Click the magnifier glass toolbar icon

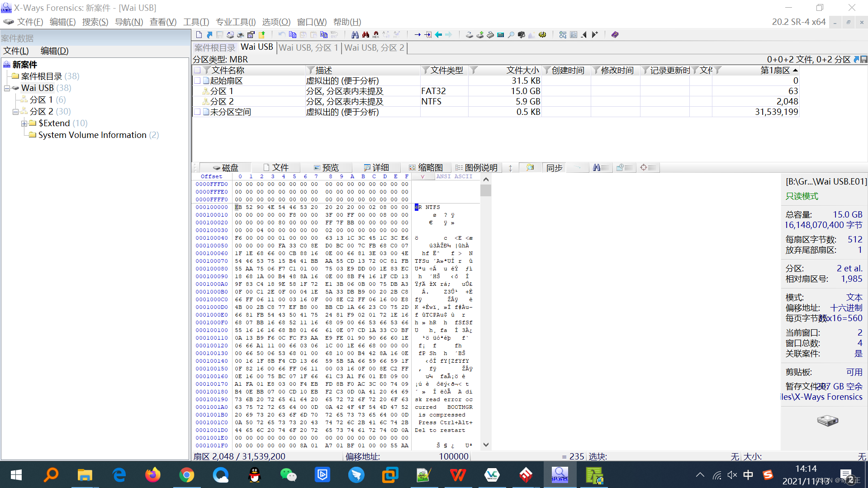click(511, 34)
